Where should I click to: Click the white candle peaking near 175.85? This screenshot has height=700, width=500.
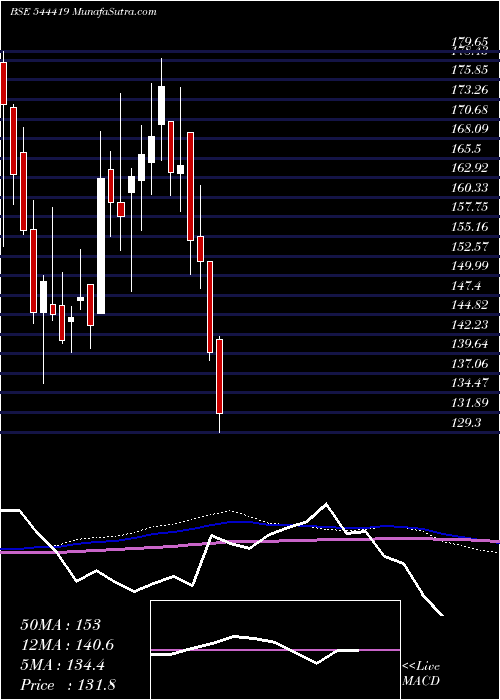coord(161,105)
